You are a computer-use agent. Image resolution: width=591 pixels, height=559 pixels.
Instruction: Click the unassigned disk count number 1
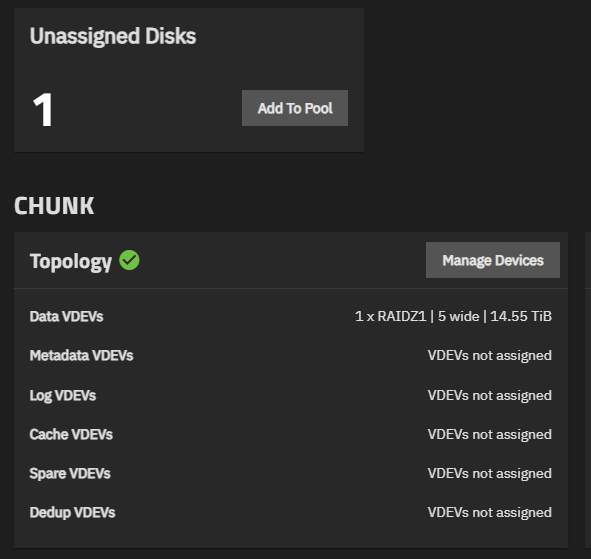point(42,109)
